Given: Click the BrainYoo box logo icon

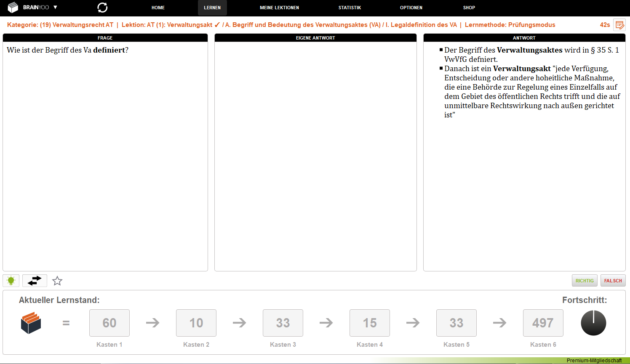Looking at the screenshot, I should pos(13,8).
